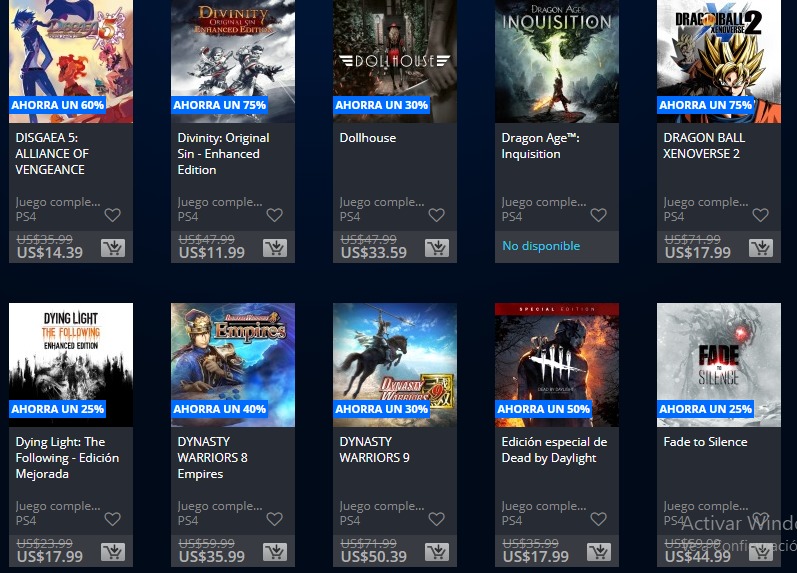
Task: Toggle wishlist heart for Dollhouse
Action: pos(437,215)
